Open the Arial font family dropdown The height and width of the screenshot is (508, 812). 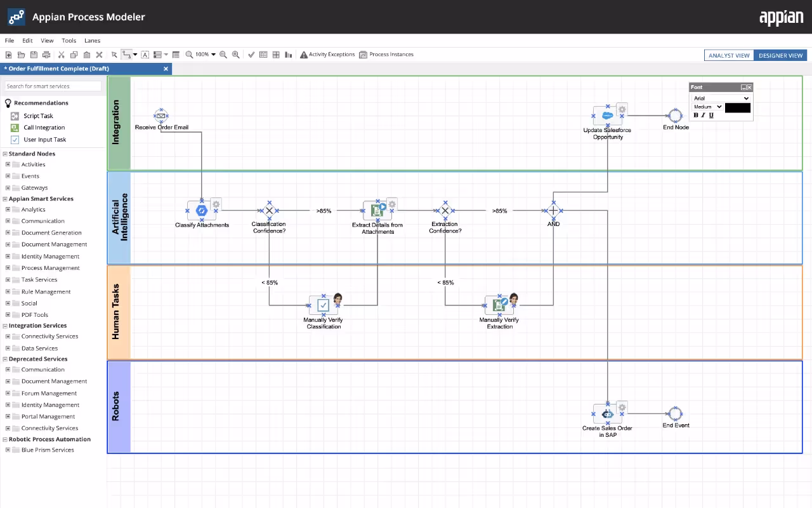point(721,98)
